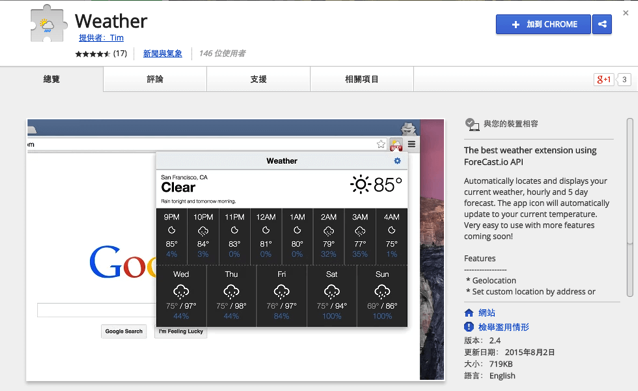638x391 pixels.
Task: Click the Clear condition heading
Action: pos(178,188)
